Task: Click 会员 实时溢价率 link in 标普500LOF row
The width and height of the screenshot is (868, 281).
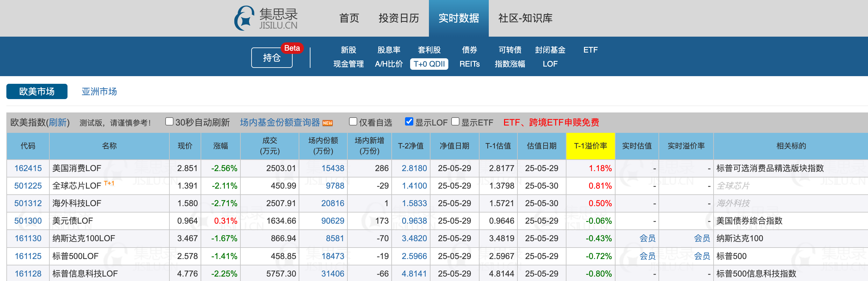Action: pyautogui.click(x=702, y=256)
